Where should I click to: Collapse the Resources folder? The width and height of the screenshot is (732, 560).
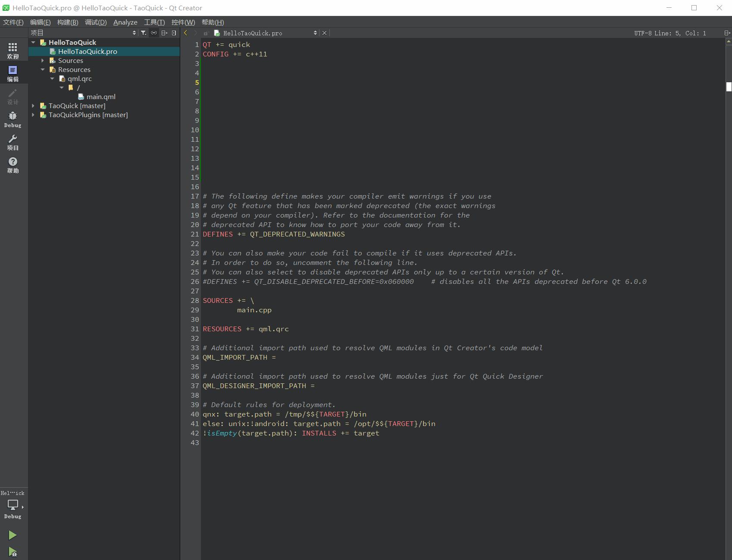point(43,70)
